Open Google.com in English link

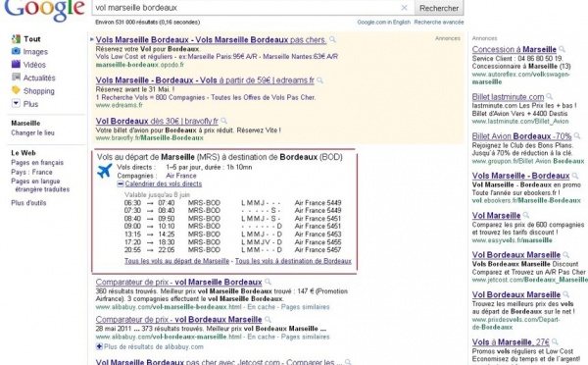pyautogui.click(x=383, y=23)
